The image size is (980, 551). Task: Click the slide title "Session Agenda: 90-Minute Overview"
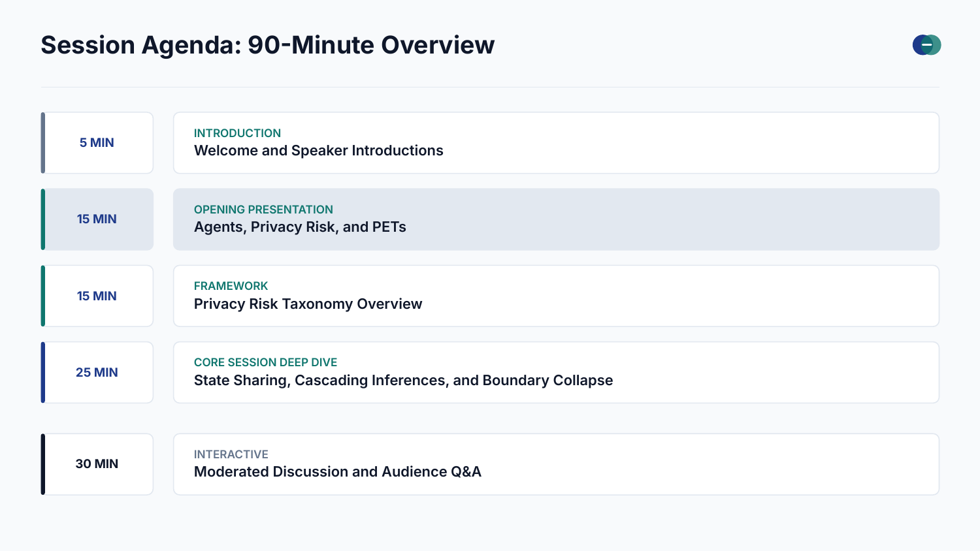tap(268, 45)
